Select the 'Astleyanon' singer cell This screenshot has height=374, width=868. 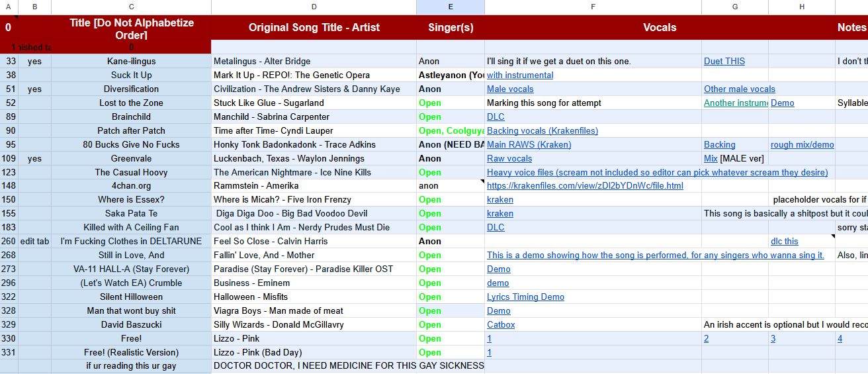pyautogui.click(x=451, y=75)
